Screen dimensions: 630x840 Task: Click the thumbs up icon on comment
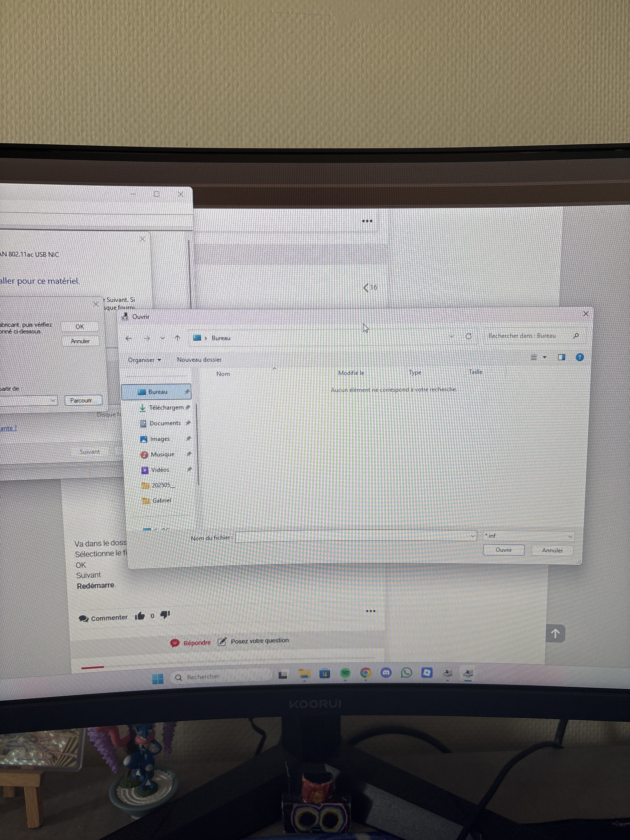[140, 616]
